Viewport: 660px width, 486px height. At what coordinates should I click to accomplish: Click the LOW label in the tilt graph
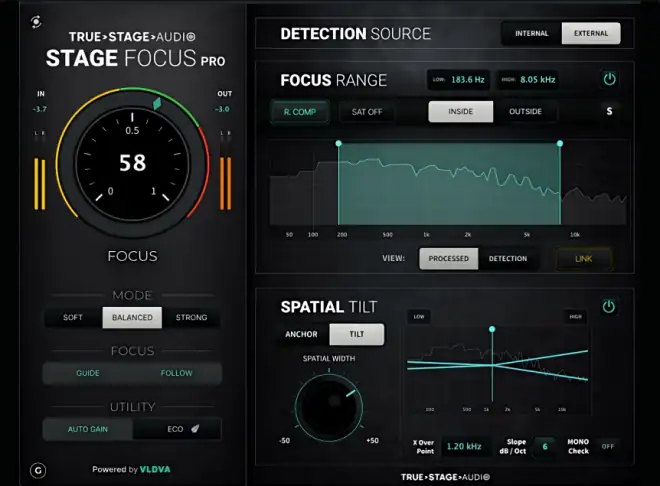[419, 317]
